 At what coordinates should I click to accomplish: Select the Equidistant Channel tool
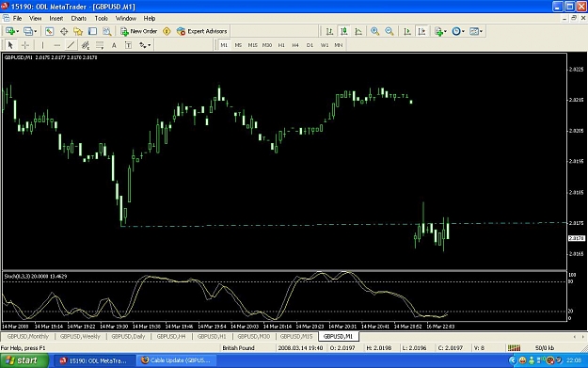86,45
